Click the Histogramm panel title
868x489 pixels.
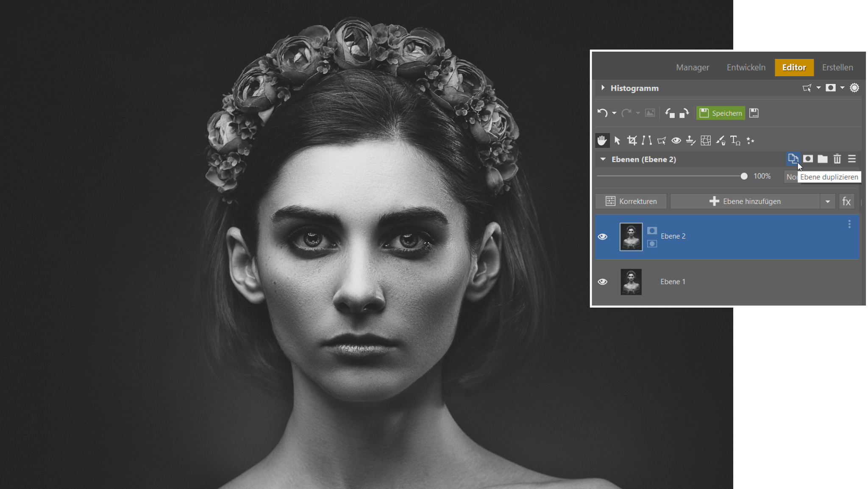(x=634, y=88)
